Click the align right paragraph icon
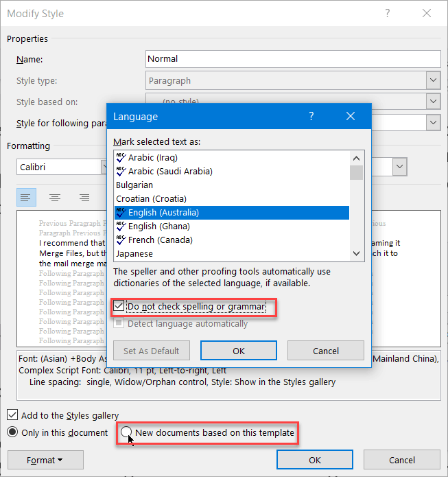Viewport: 448px width, 477px height. 84,198
